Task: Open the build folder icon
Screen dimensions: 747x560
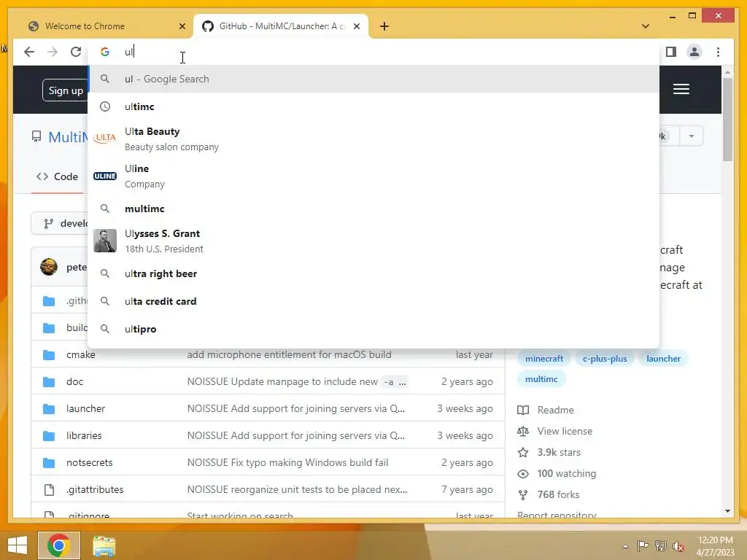Action: [x=49, y=328]
